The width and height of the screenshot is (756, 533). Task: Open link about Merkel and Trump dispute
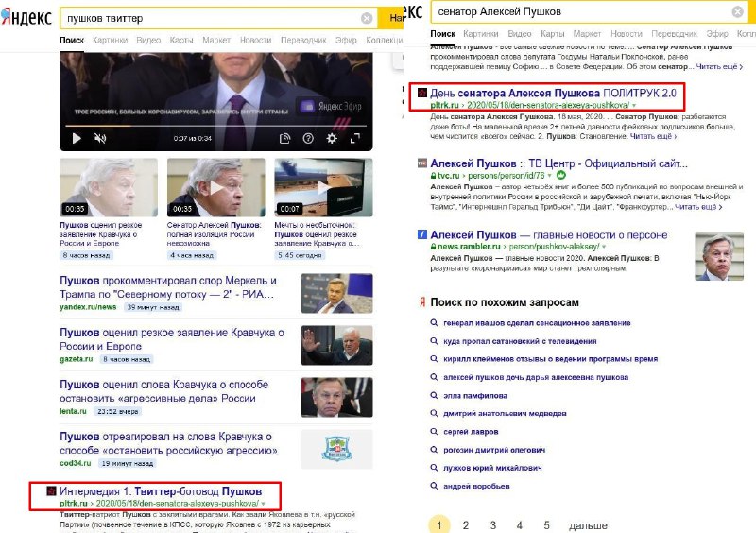168,287
